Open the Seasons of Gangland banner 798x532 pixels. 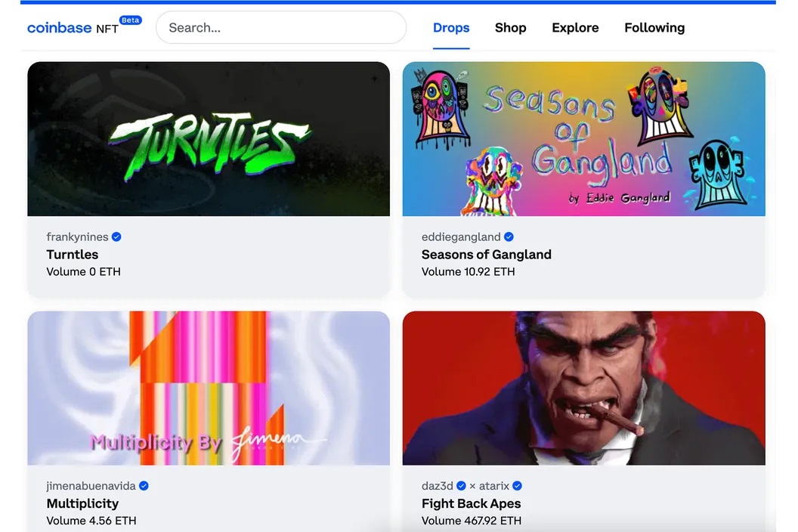(x=583, y=139)
